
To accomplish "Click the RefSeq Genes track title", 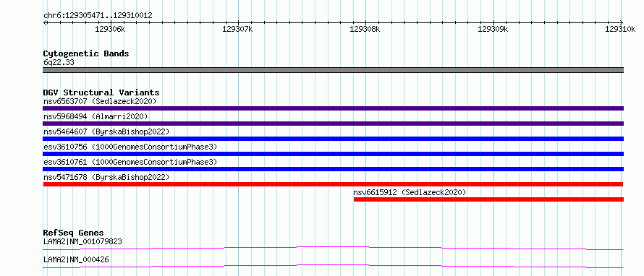I will [x=74, y=233].
